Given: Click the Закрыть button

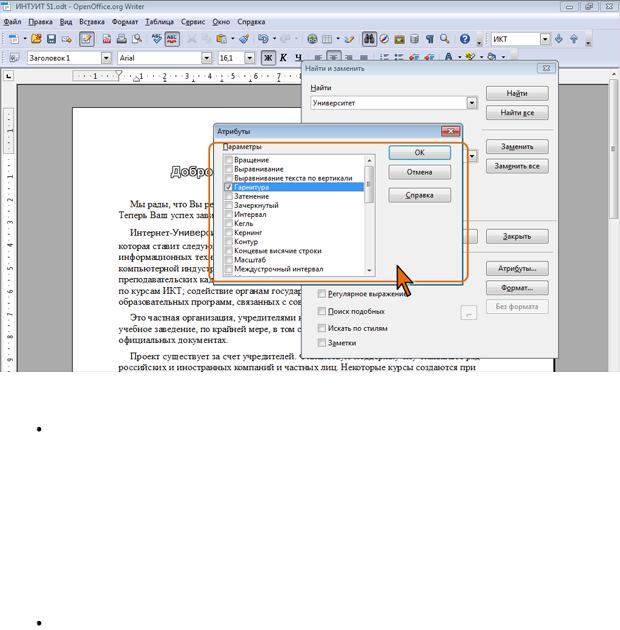Looking at the screenshot, I should pyautogui.click(x=517, y=237).
